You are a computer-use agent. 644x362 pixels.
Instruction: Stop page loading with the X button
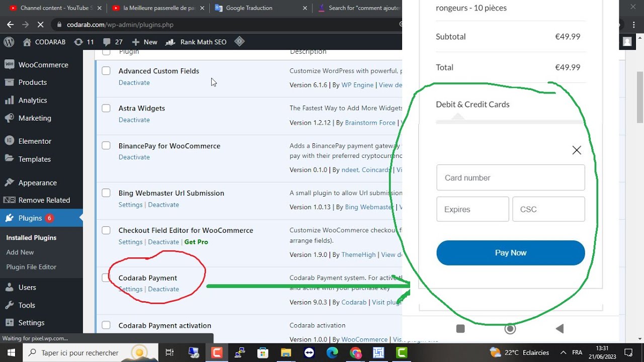[x=40, y=24]
